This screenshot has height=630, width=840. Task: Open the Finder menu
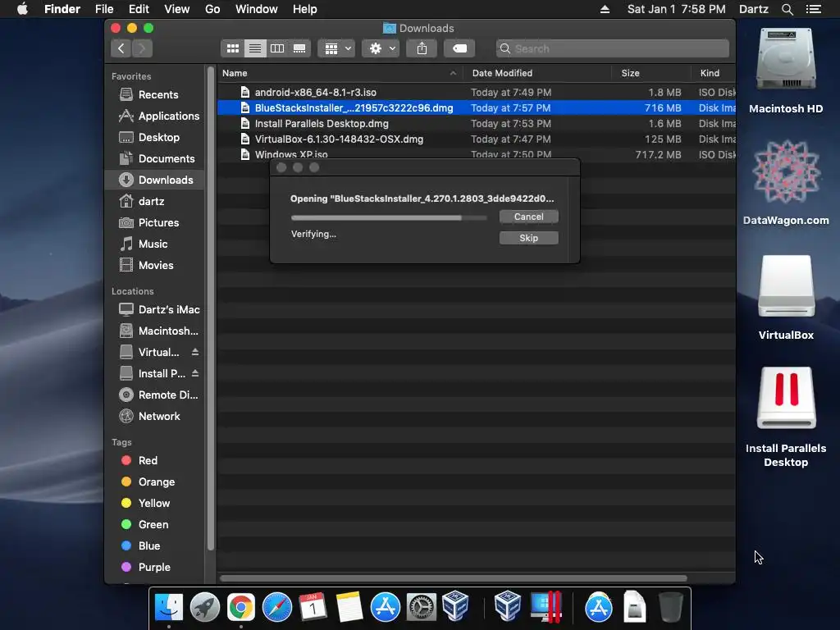point(62,9)
